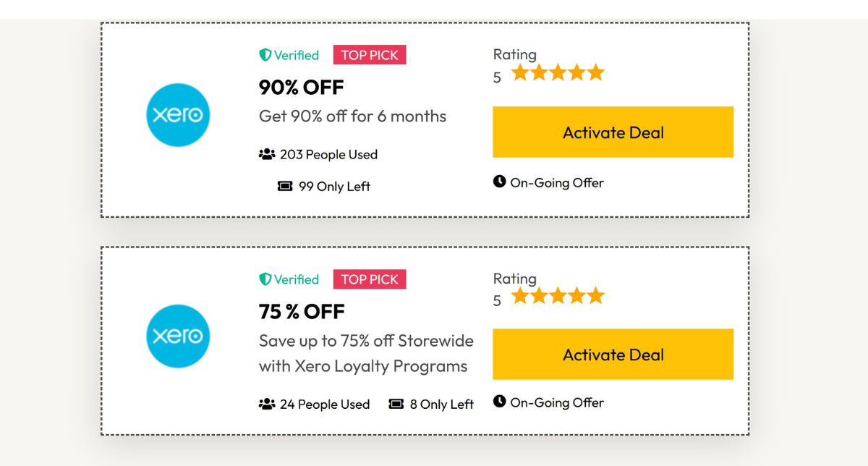Click the "Save up to 75% off Storewide" description
The height and width of the screenshot is (466, 868).
click(x=366, y=341)
